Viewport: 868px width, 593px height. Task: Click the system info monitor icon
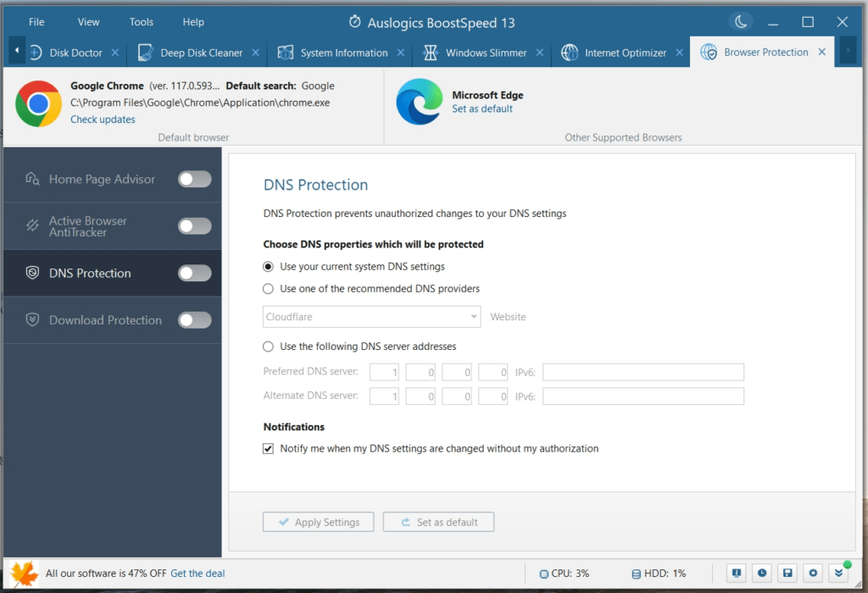coord(737,573)
